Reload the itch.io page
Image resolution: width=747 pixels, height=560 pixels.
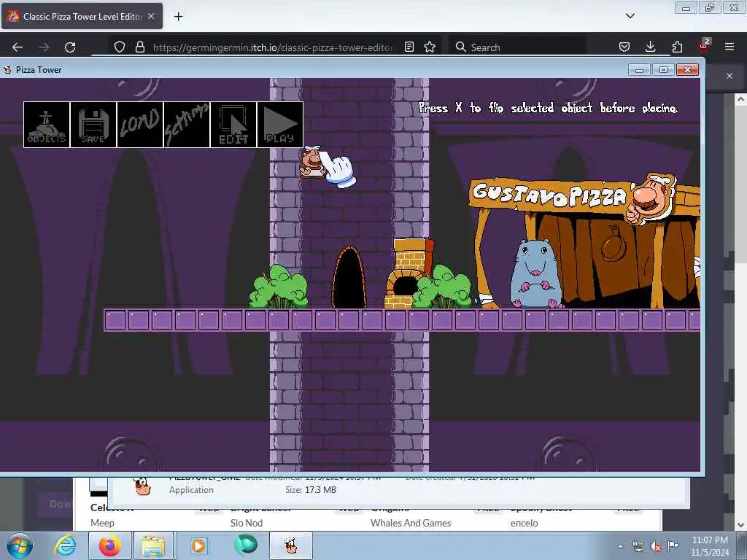coord(70,47)
